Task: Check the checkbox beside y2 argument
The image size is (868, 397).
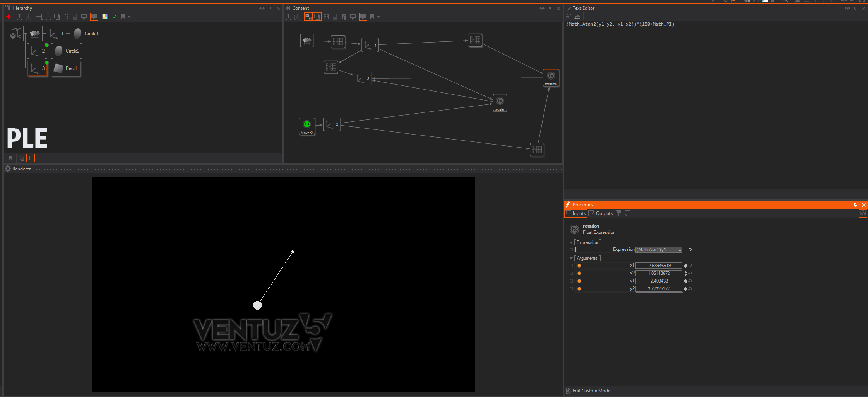Action: click(x=571, y=289)
